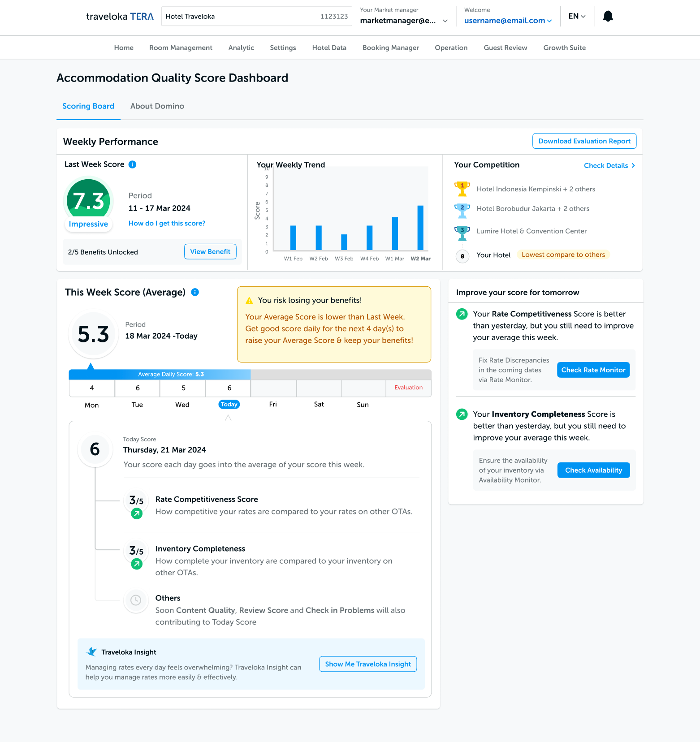Image resolution: width=700 pixels, height=742 pixels.
Task: Switch to the About Domino tab
Action: (x=157, y=106)
